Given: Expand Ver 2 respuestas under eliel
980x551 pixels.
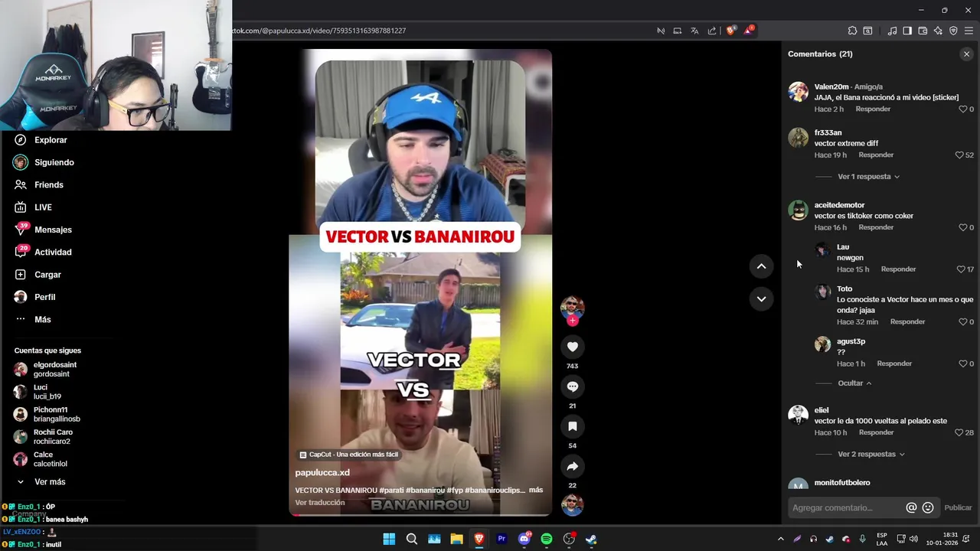Looking at the screenshot, I should (x=871, y=455).
